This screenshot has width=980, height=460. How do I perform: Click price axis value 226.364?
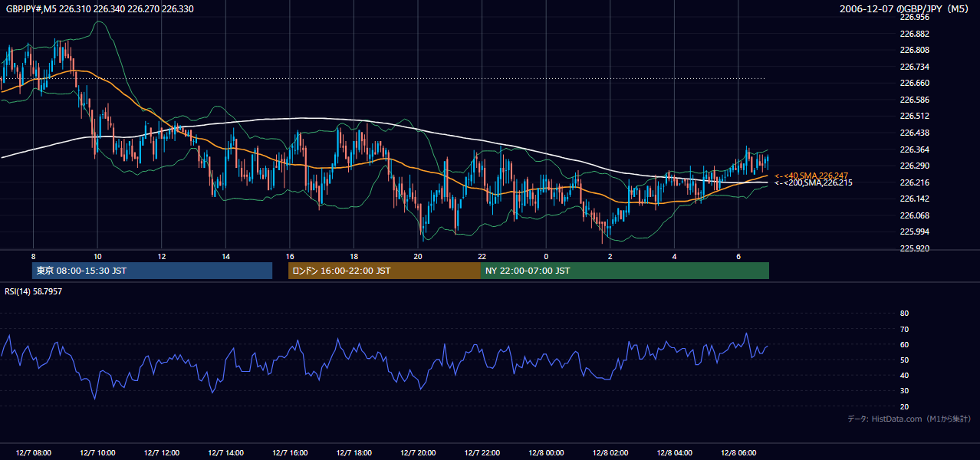914,149
